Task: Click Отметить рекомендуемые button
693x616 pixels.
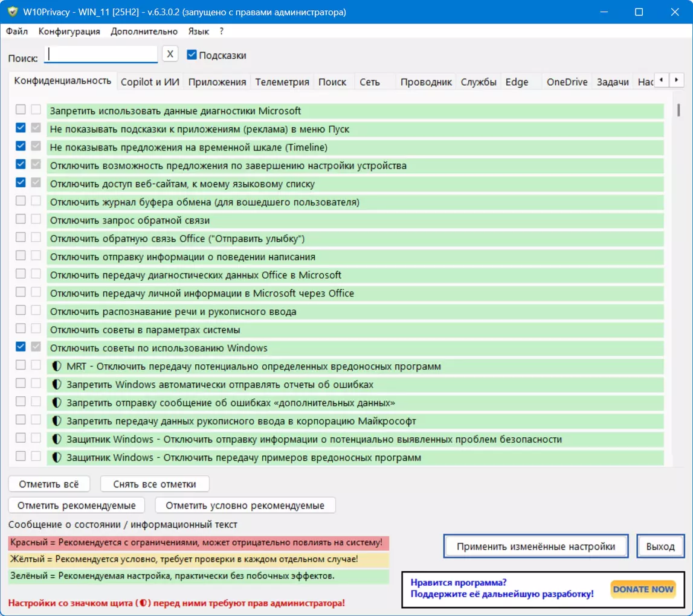Action: pyautogui.click(x=77, y=505)
